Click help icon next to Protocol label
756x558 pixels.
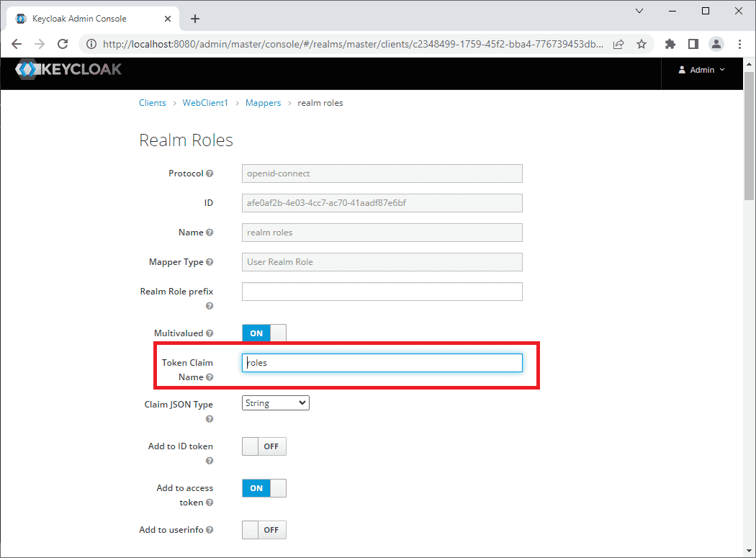(210, 174)
